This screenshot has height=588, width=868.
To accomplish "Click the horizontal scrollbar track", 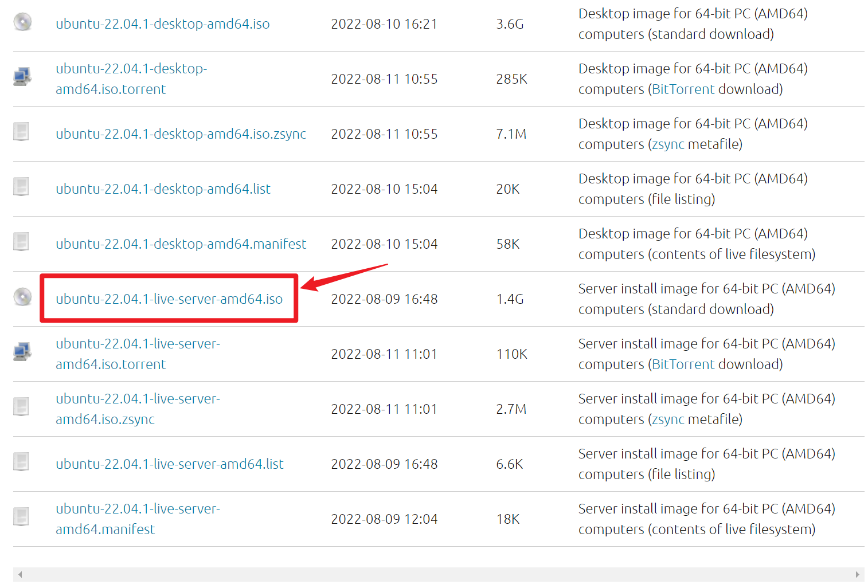I will pyautogui.click(x=439, y=574).
